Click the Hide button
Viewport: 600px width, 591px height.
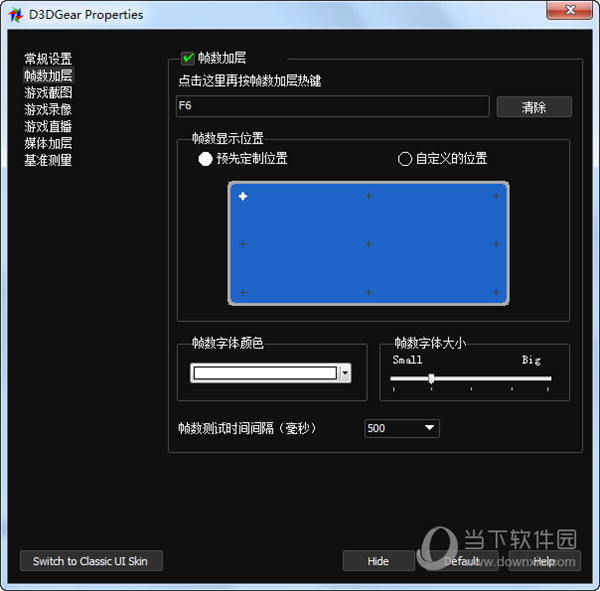coord(378,561)
